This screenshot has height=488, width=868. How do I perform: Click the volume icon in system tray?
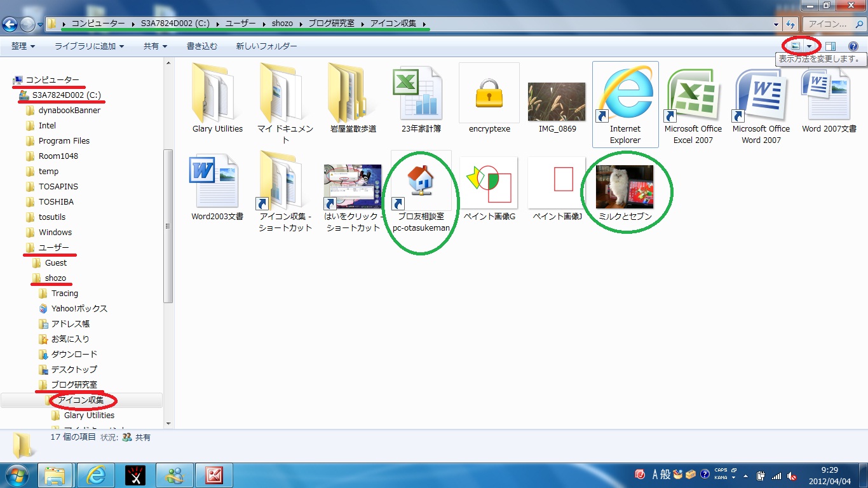(x=792, y=475)
